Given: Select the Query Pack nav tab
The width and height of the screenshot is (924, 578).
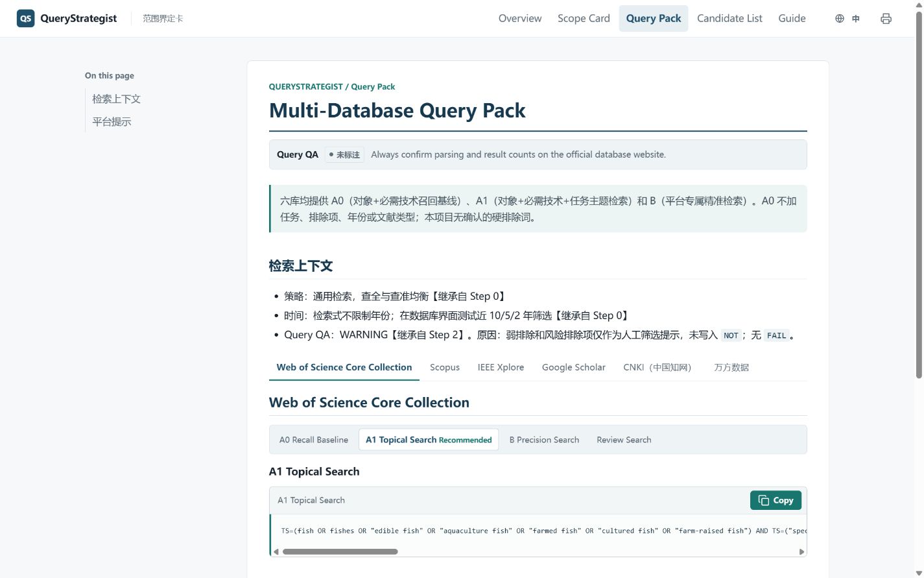Looking at the screenshot, I should pos(654,18).
